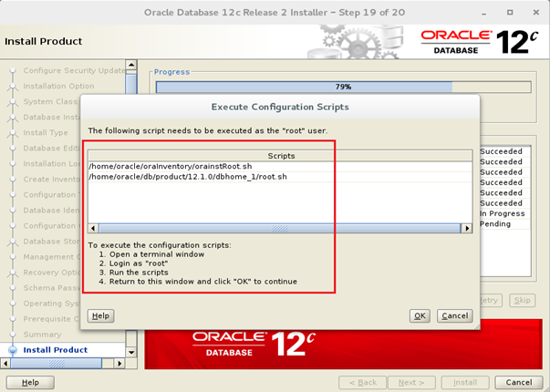Click the disabled Back button
Screen dimensions: 550x392
pyautogui.click(x=362, y=382)
